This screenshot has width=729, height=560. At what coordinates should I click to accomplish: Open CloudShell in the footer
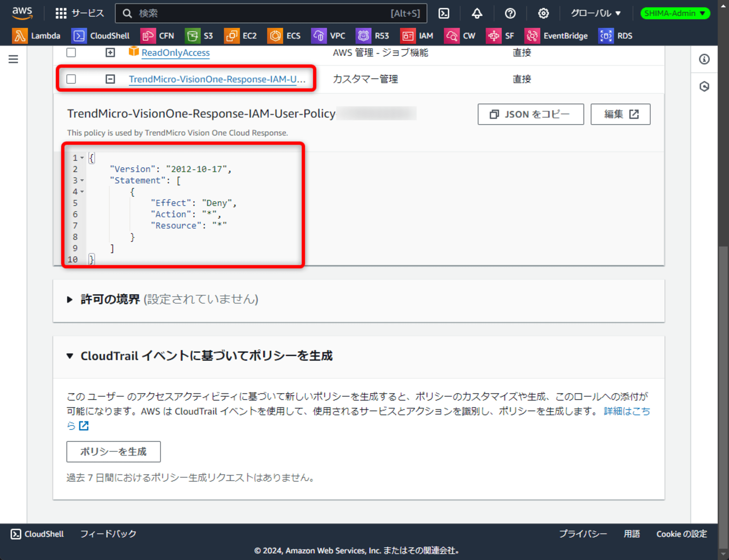37,534
